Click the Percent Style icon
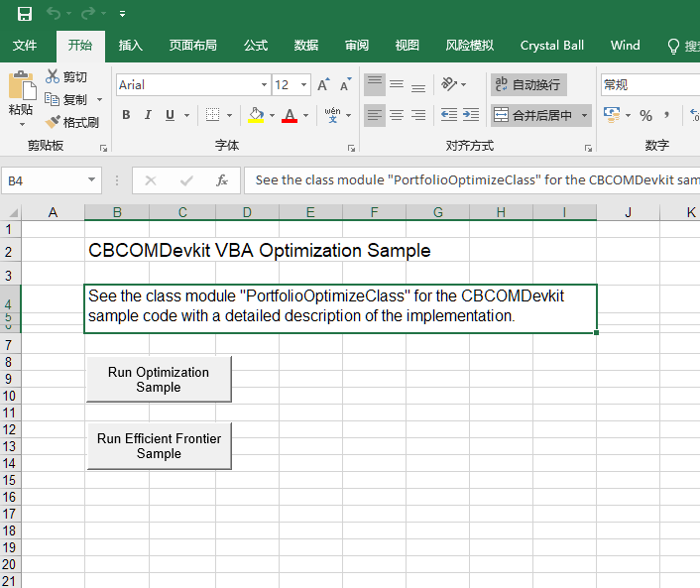700x588 pixels. coord(645,115)
